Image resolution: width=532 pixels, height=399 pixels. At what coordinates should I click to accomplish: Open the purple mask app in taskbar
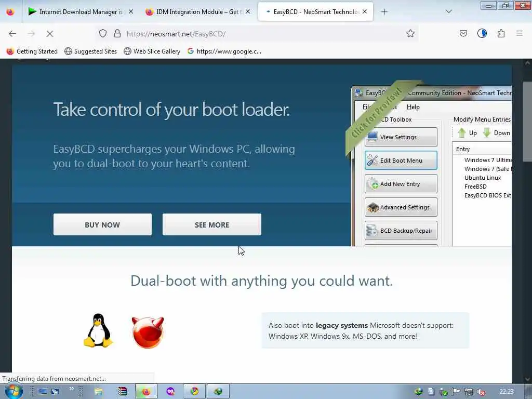[170, 392]
